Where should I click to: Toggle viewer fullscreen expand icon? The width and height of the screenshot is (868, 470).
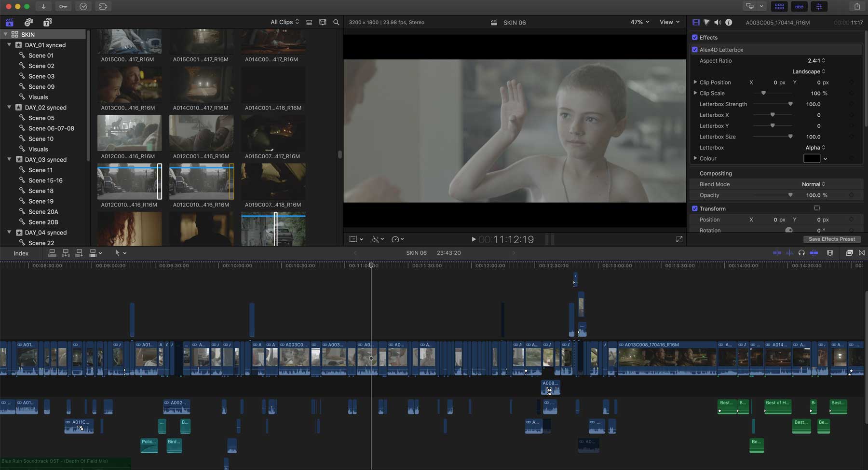pos(679,239)
